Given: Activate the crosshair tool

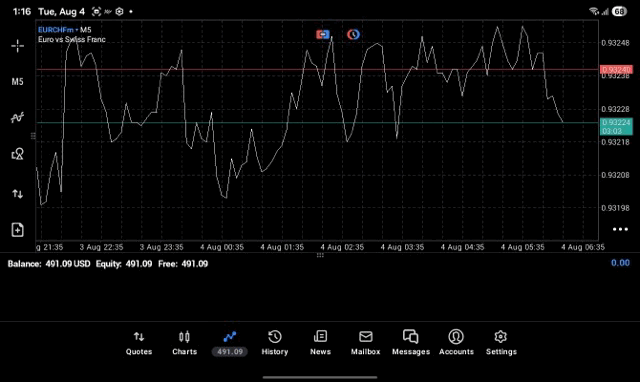Looking at the screenshot, I should [17, 46].
